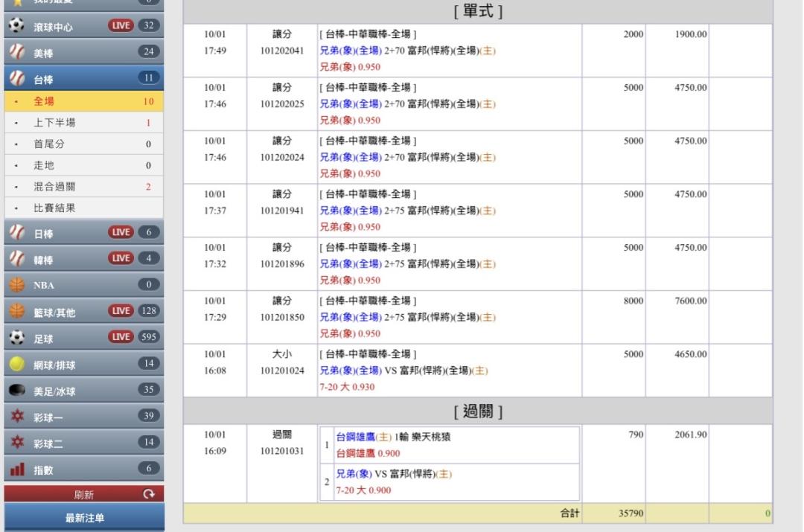The image size is (804, 532).
Task: Click the baseball icon next to 日棒
Action: pyautogui.click(x=16, y=233)
